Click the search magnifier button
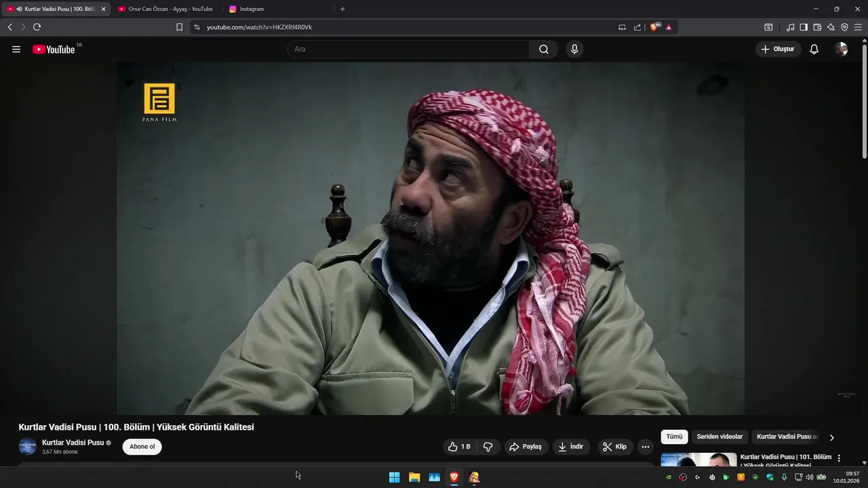Screen dimensions: 868x488 pyautogui.click(x=544, y=49)
